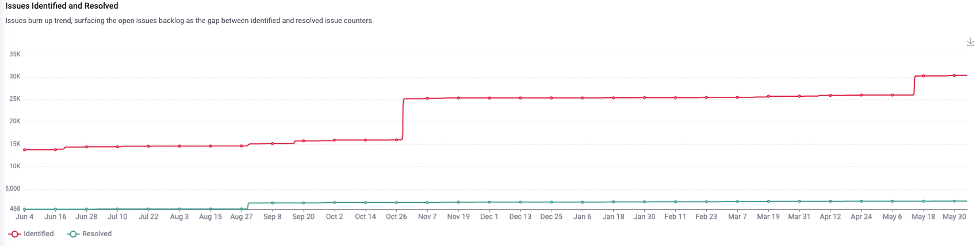Click Identified data point at Mar 19
Image resolution: width=980 pixels, height=246 pixels.
click(768, 97)
